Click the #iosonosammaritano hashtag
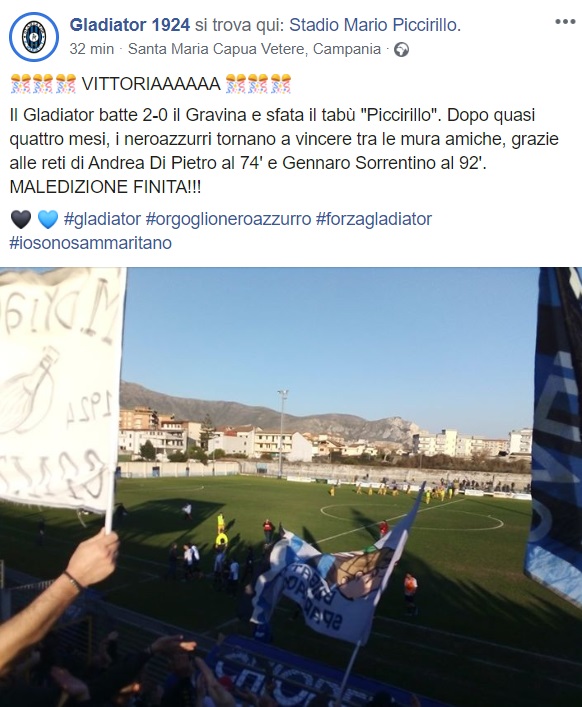The image size is (582, 707). point(91,243)
